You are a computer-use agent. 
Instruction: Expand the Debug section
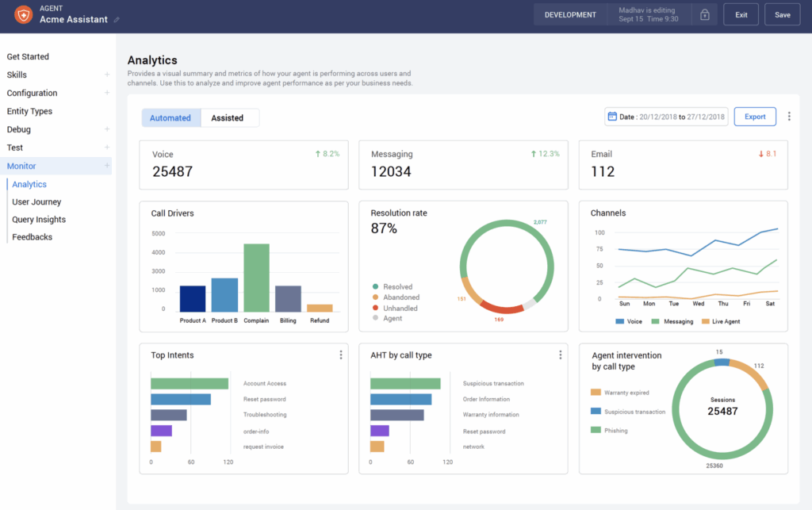[x=107, y=129]
